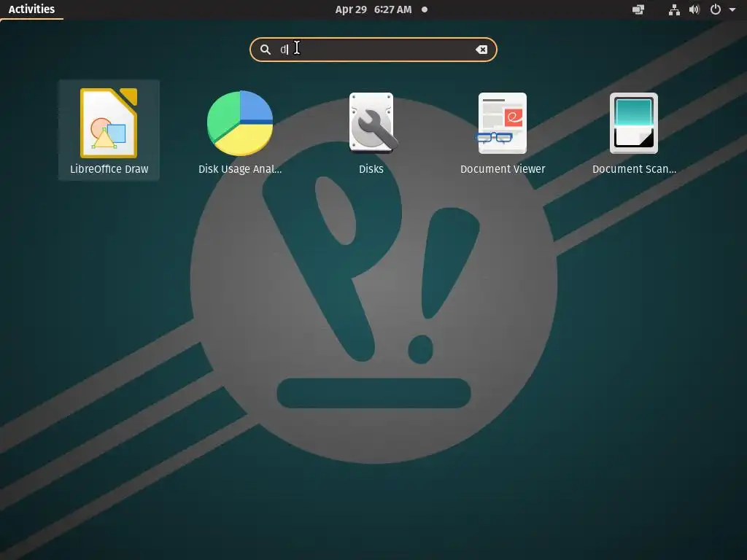Click the volume speaker icon
Viewport: 747px width, 560px height.
694,9
